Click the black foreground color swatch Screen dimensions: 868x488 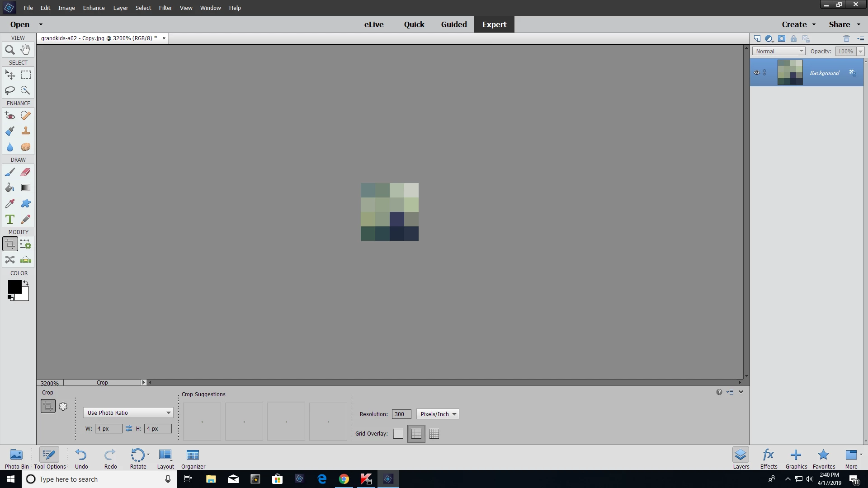(x=14, y=286)
